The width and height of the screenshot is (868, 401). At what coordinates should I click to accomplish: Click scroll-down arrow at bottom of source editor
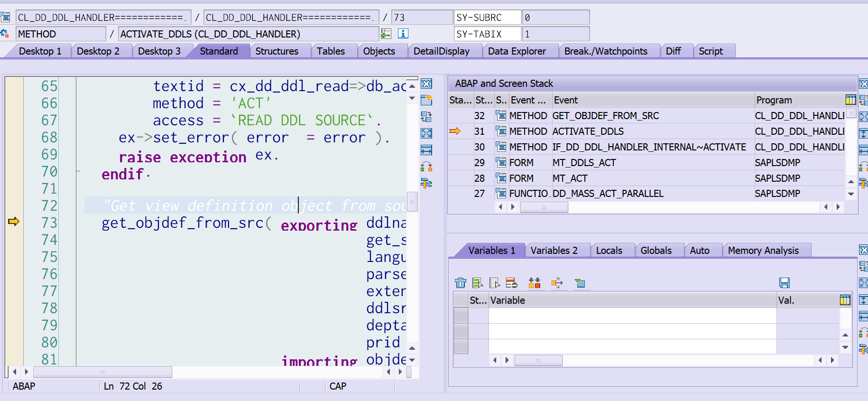[x=412, y=360]
